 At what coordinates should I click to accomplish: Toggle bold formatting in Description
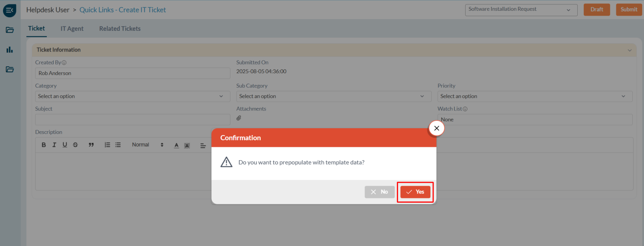click(44, 145)
